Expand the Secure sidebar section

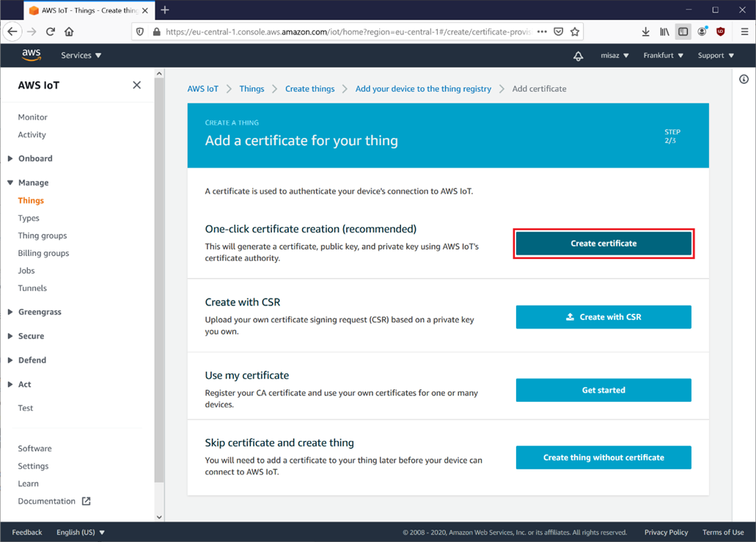(31, 336)
